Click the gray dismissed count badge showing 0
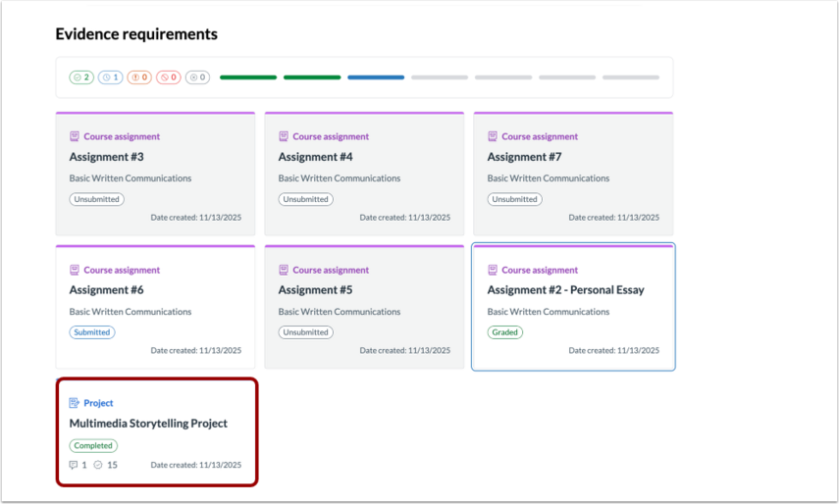 pos(197,77)
